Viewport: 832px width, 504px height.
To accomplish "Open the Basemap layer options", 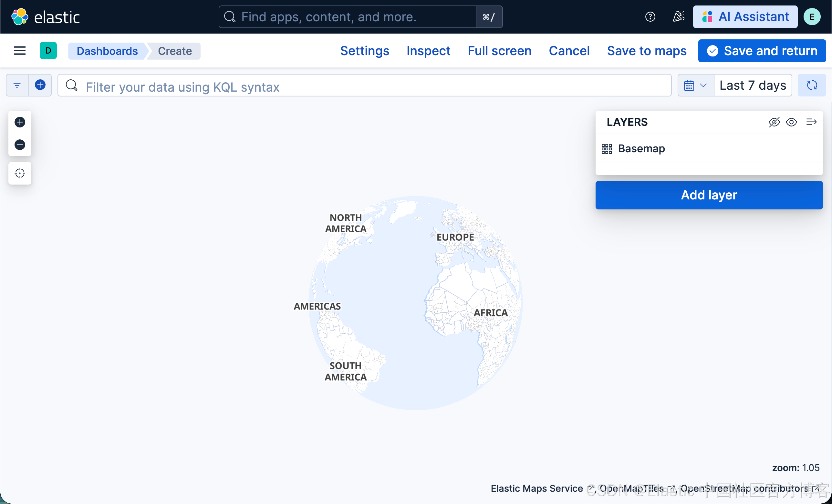I will click(x=641, y=149).
